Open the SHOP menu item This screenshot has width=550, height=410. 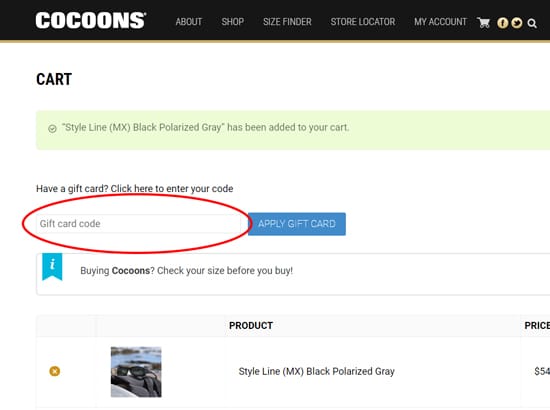(233, 22)
